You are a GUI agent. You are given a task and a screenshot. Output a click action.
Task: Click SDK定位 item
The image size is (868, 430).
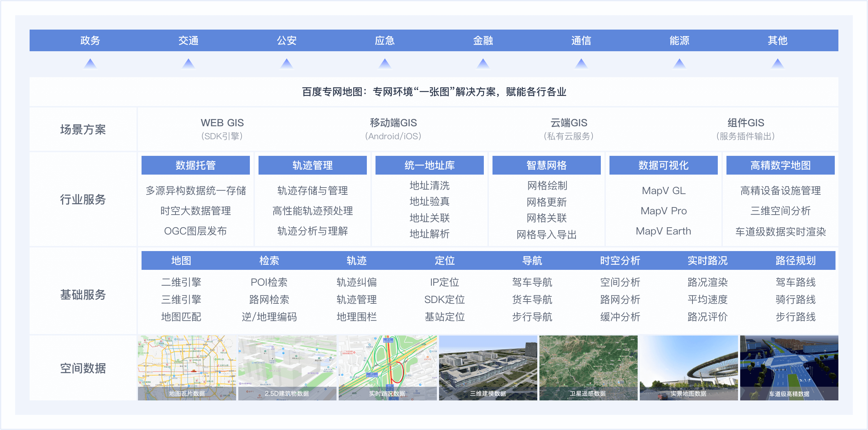444,299
